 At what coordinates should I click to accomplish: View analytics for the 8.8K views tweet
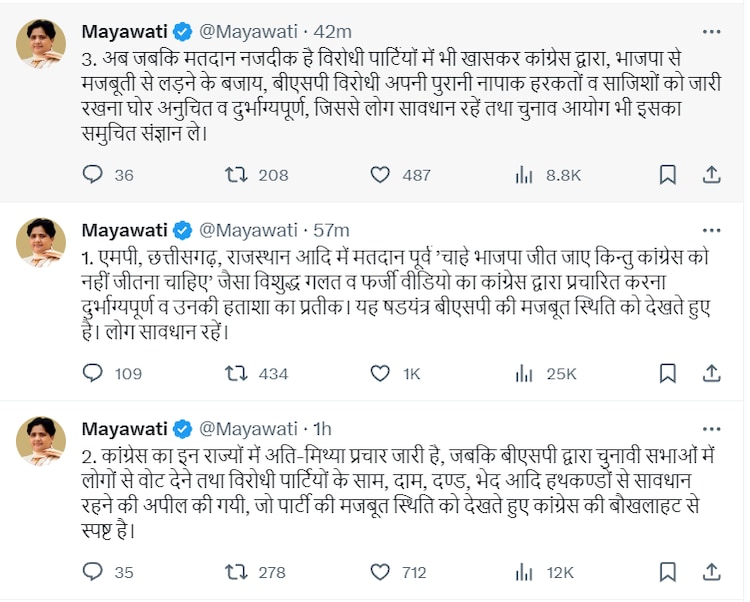(523, 175)
